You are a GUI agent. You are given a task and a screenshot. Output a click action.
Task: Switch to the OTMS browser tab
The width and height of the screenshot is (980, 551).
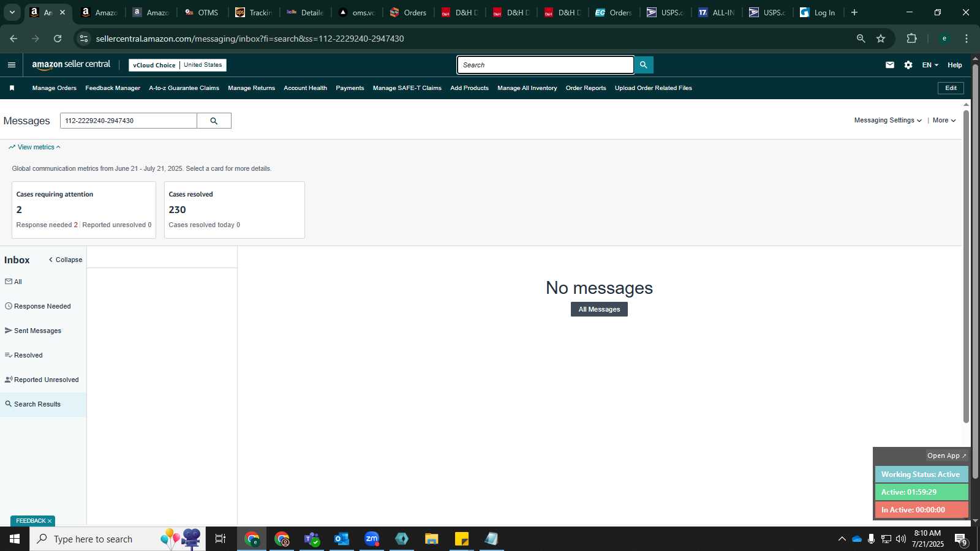point(202,12)
